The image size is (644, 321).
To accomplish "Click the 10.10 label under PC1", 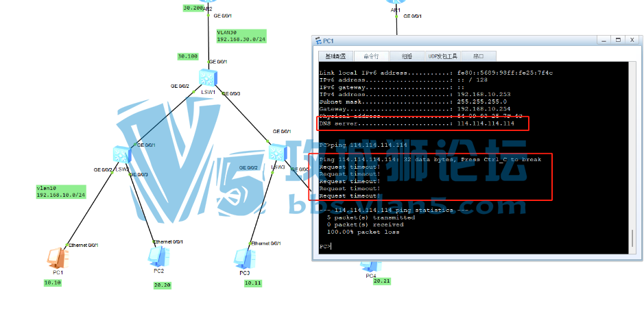I will coord(53,283).
